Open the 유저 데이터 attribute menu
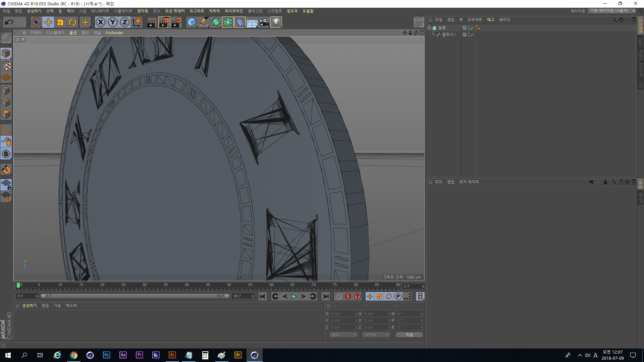Image resolution: width=644 pixels, height=362 pixels. pos(469,182)
